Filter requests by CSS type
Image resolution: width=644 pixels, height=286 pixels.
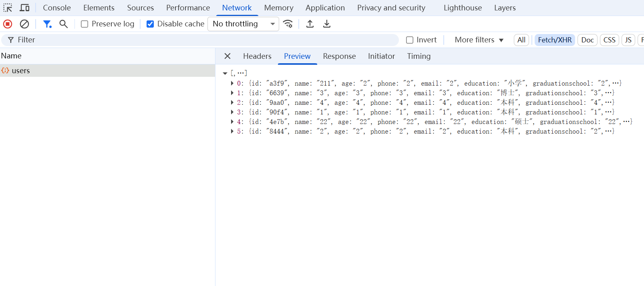point(610,40)
